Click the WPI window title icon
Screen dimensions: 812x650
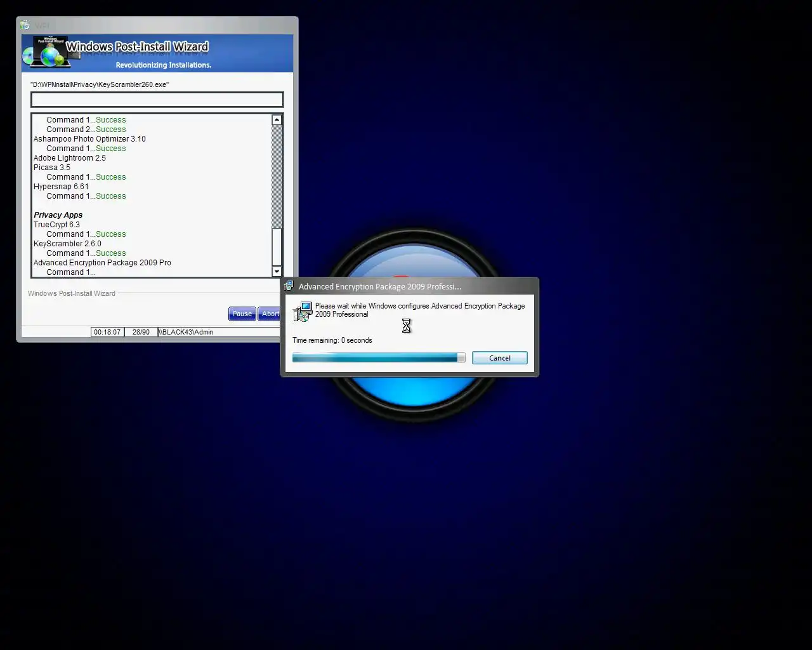point(25,25)
